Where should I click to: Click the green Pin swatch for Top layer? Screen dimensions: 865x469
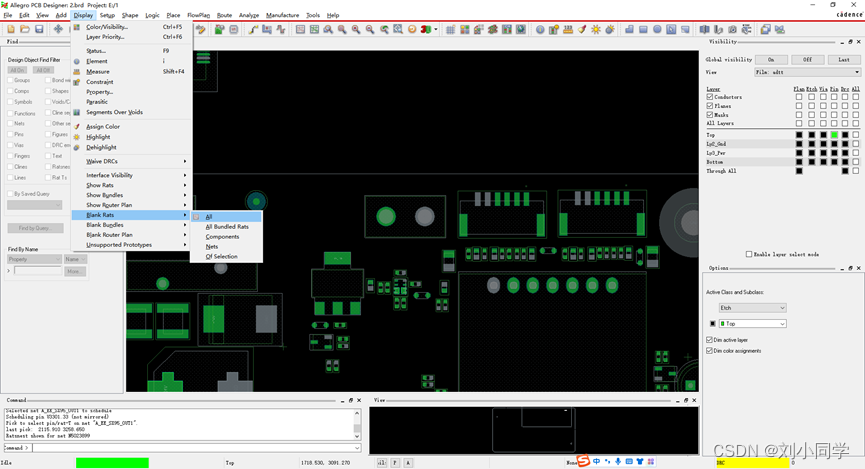click(834, 134)
